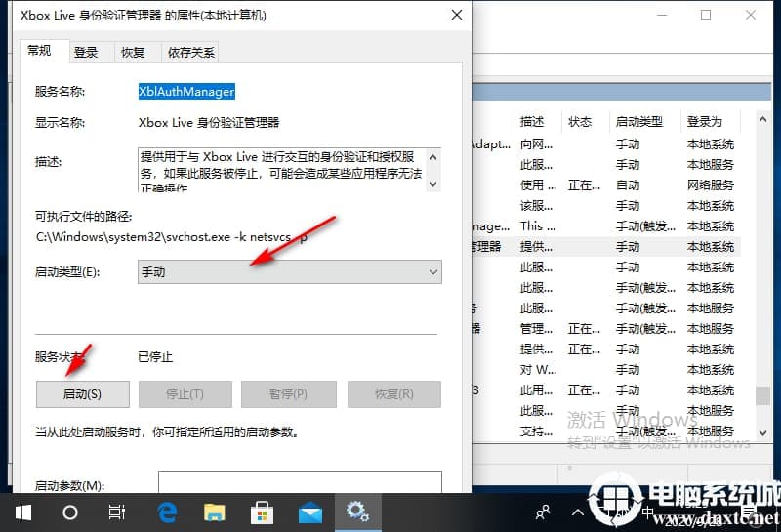781x532 pixels.
Task: Click services list scrollbar down arrow
Action: (762, 432)
